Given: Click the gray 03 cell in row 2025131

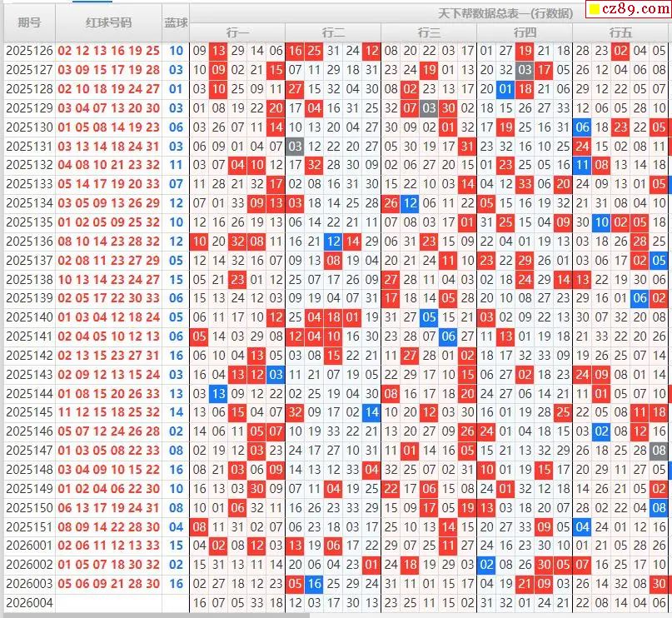Looking at the screenshot, I should pyautogui.click(x=295, y=147).
